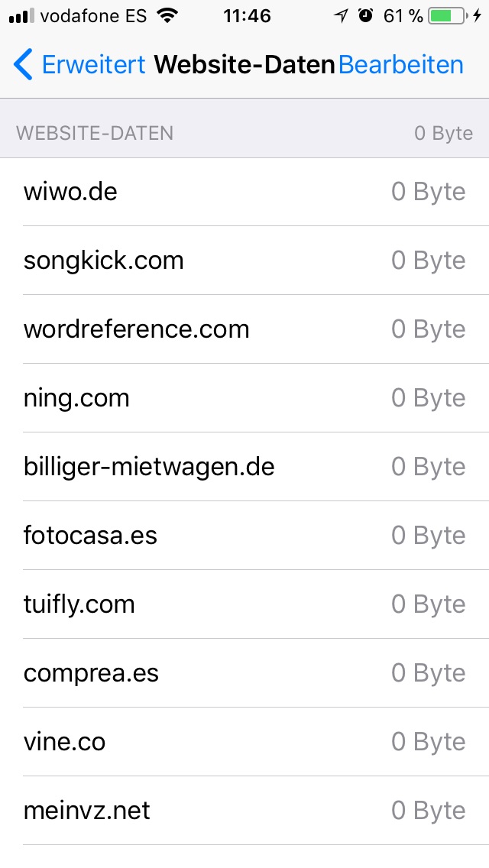This screenshot has width=489, height=868.
Task: Tap the fotocasa.es entry
Action: (244, 536)
